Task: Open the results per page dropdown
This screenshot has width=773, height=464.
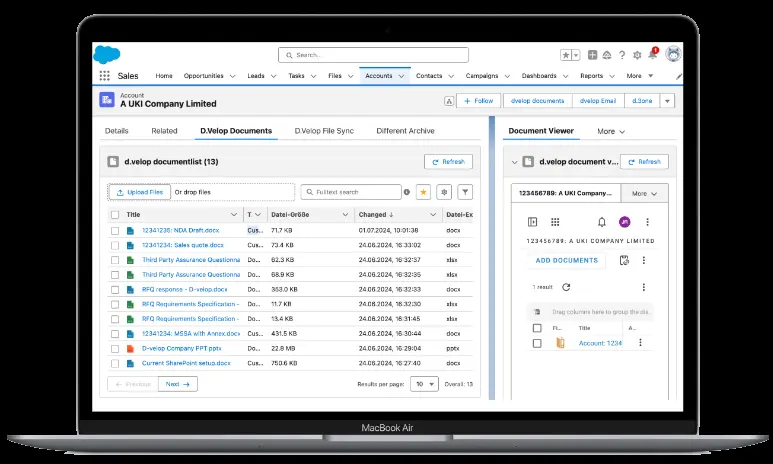Action: pyautogui.click(x=424, y=384)
